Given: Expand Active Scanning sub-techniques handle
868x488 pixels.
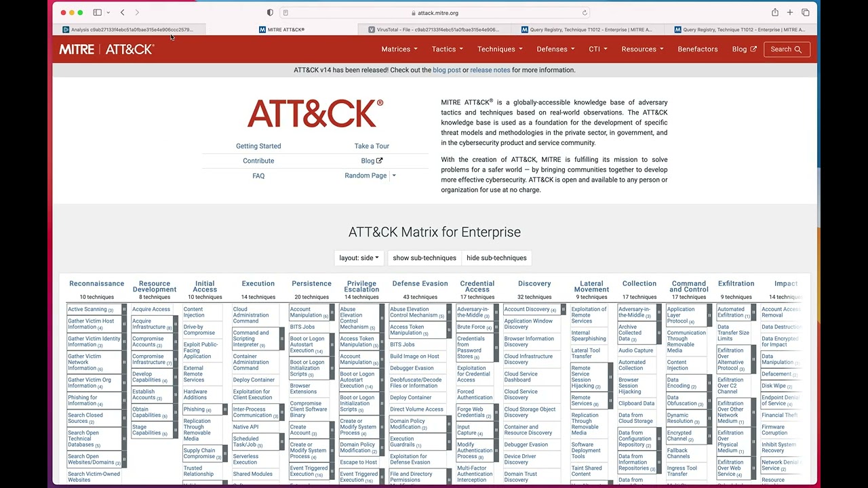Looking at the screenshot, I should [x=124, y=310].
